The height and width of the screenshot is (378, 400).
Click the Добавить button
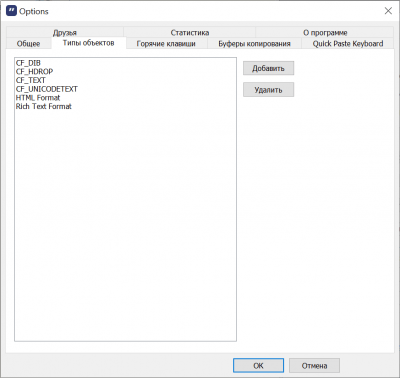268,68
